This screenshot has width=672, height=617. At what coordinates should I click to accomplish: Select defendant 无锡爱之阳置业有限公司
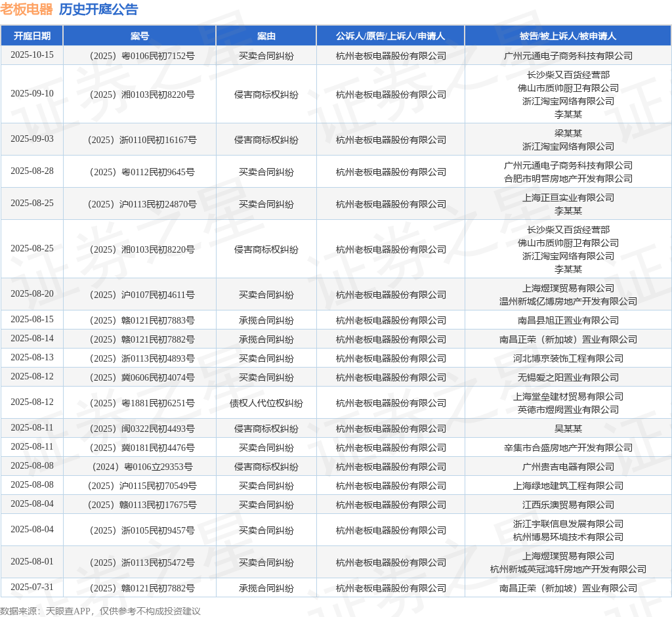tap(568, 377)
